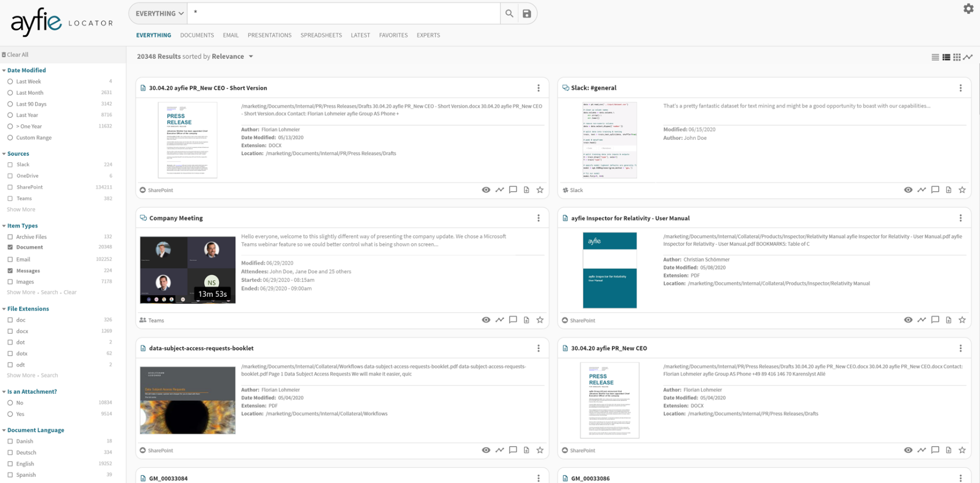Click Clear All filters
The width and height of the screenshot is (980, 483).
(17, 55)
